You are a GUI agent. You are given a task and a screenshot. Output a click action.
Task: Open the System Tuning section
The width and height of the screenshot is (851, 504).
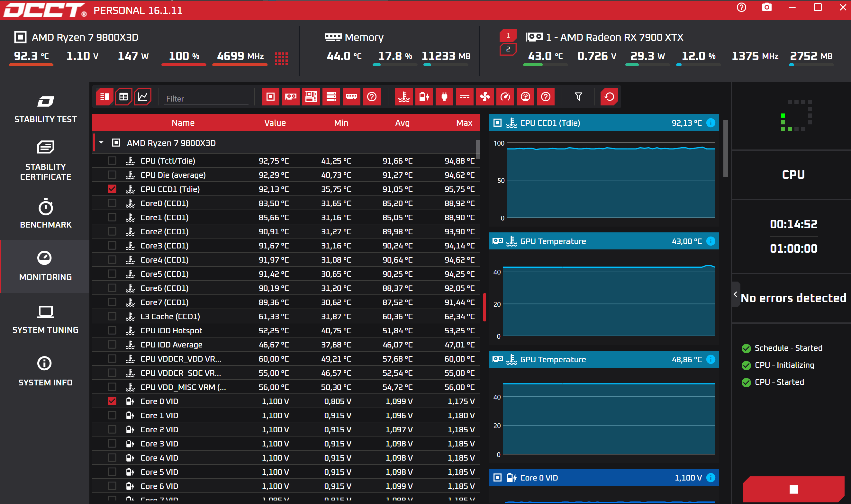pyautogui.click(x=46, y=319)
